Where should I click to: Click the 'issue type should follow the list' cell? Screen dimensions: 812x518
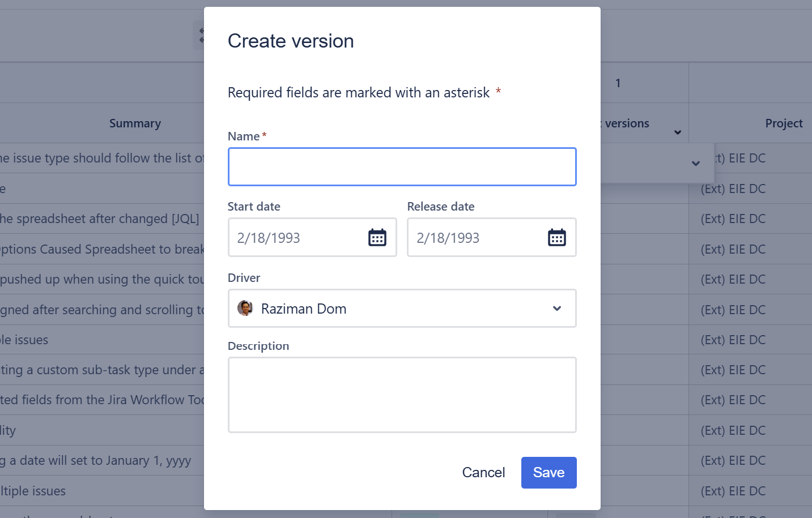(102, 159)
